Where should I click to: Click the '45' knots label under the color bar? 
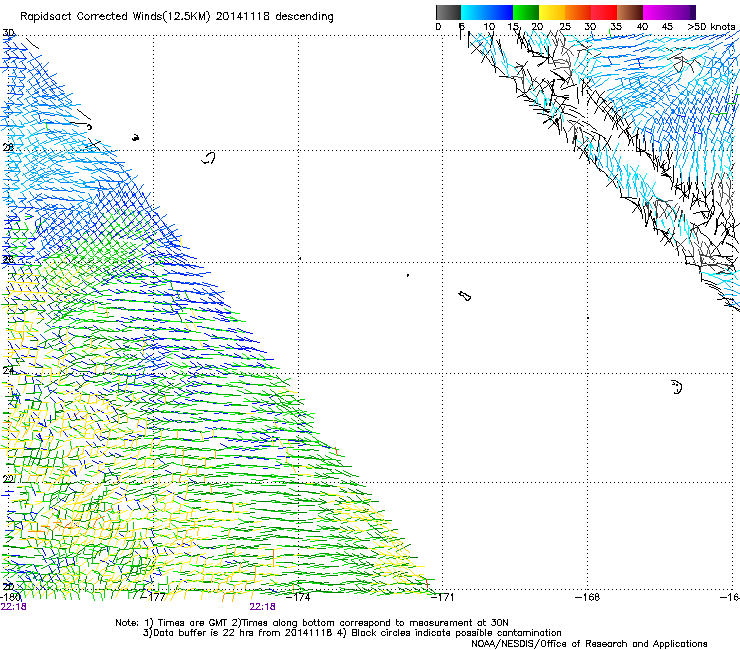667,27
